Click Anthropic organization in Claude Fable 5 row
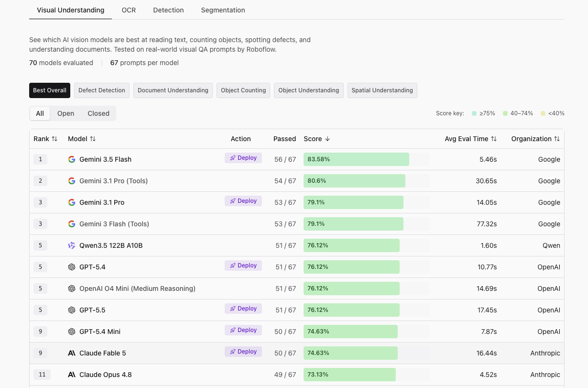The height and width of the screenshot is (388, 588). (x=545, y=353)
